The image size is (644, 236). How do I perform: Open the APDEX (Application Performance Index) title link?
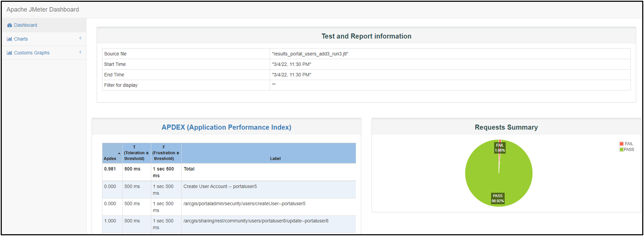click(226, 127)
